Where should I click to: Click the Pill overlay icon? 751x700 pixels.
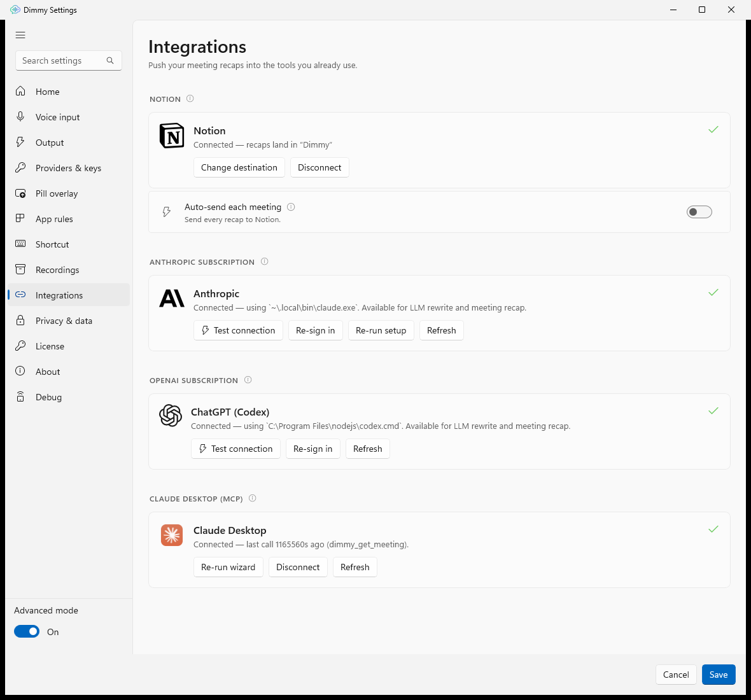(x=20, y=193)
